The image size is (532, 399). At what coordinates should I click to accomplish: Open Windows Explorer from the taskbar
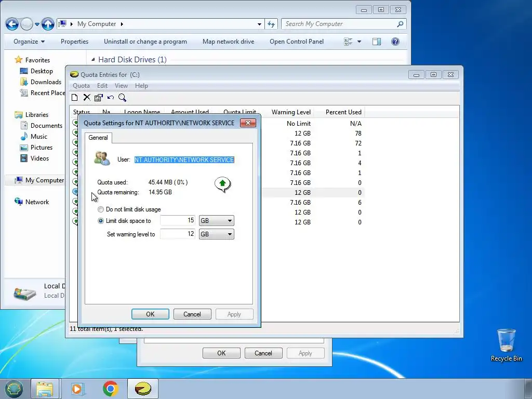pos(45,389)
